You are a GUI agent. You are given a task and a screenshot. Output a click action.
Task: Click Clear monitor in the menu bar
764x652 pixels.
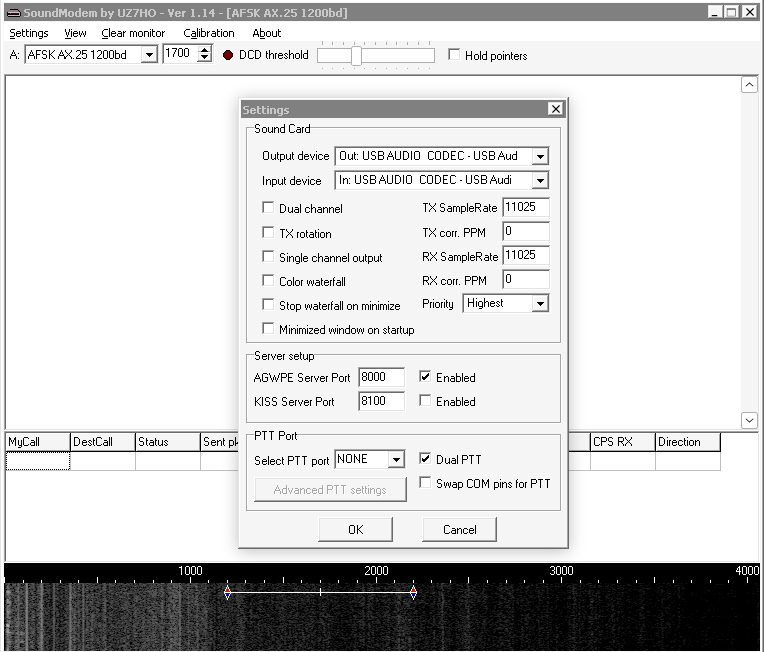coord(133,33)
